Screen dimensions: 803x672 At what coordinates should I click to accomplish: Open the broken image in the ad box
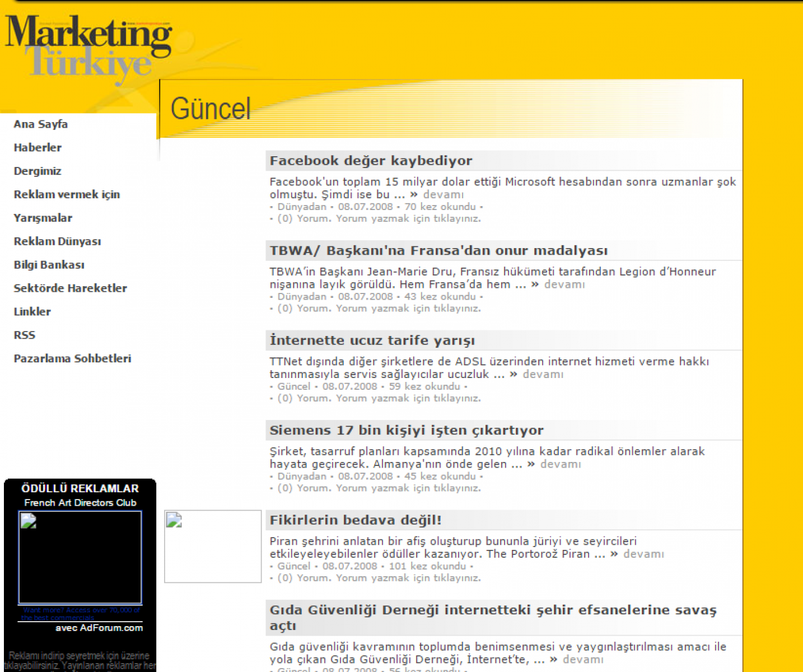(x=80, y=557)
